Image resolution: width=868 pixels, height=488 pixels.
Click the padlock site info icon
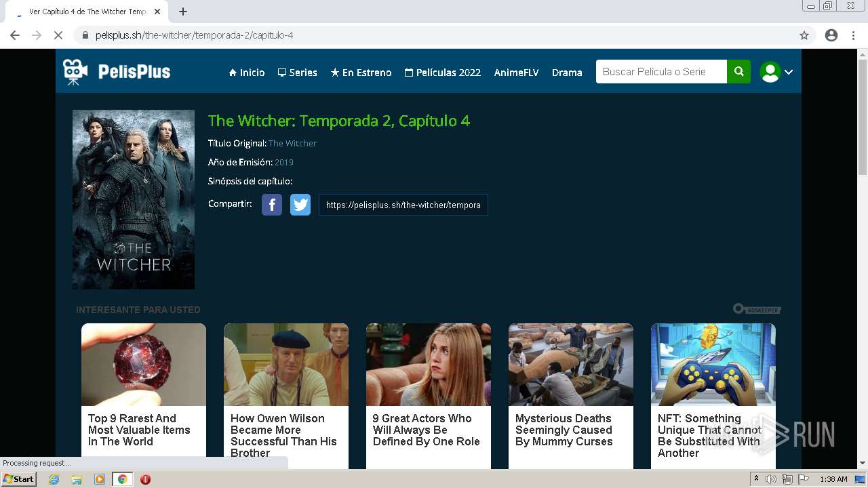pos(85,35)
